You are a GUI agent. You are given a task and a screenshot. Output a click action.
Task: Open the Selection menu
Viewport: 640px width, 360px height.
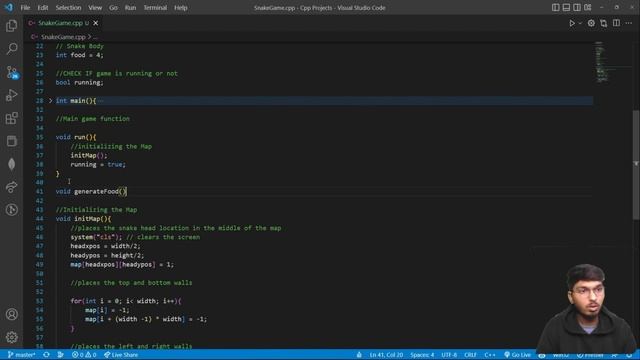[x=68, y=7]
